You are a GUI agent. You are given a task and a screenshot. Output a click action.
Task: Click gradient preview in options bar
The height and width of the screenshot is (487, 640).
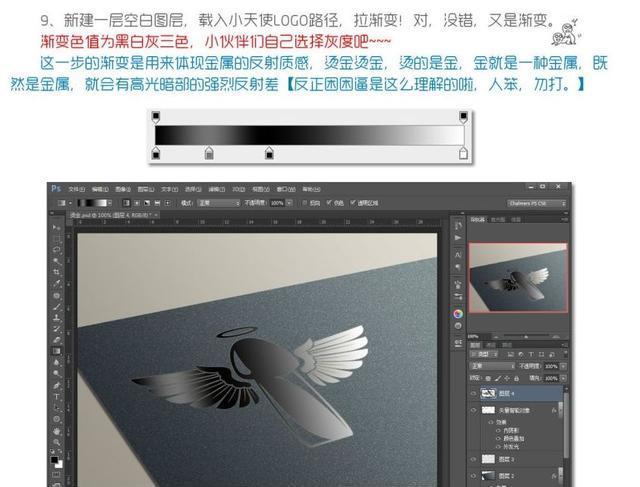(x=92, y=203)
